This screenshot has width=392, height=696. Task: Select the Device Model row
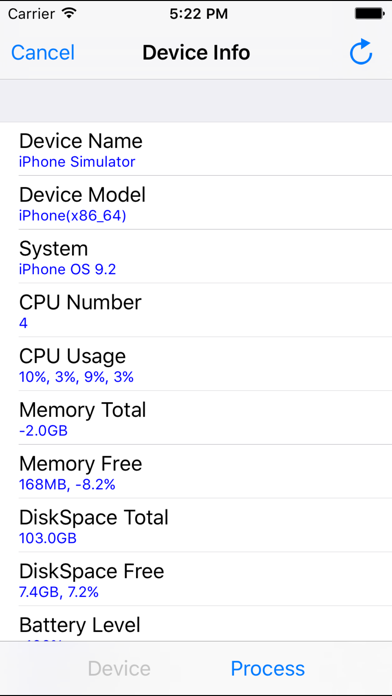pyautogui.click(x=196, y=203)
